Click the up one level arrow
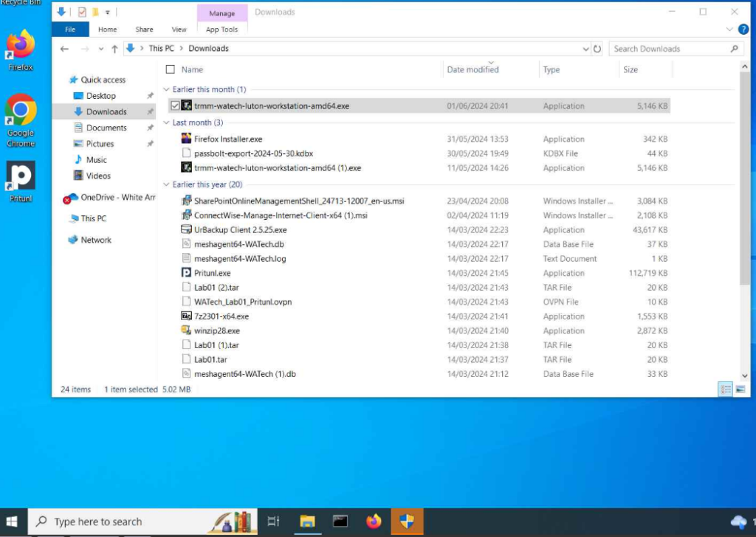 point(114,49)
